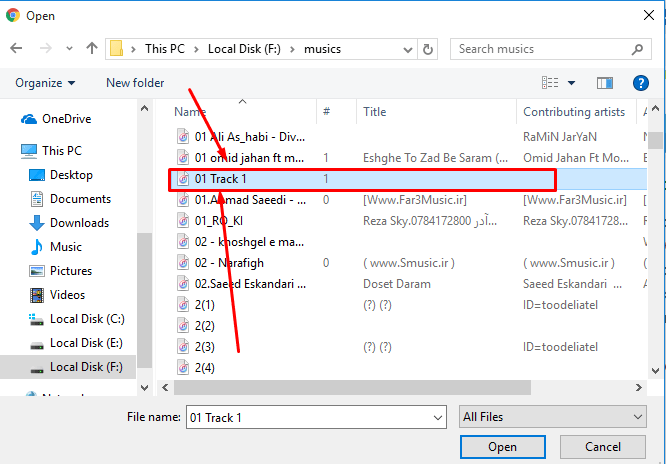666x464 pixels.
Task: Expand the File name history dropdown
Action: coord(437,417)
